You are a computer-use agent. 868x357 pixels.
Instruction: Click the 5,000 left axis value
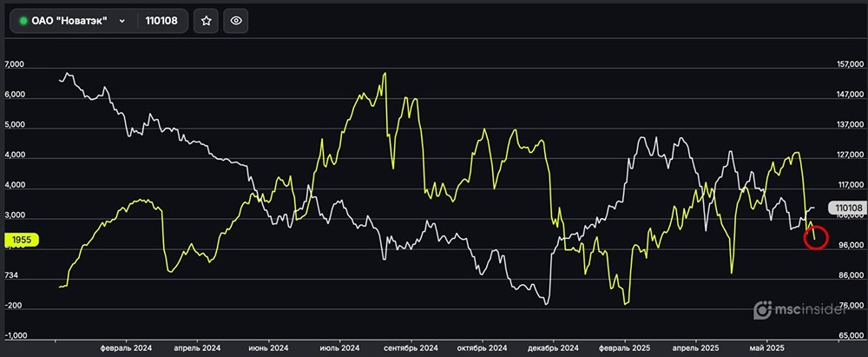click(x=15, y=125)
